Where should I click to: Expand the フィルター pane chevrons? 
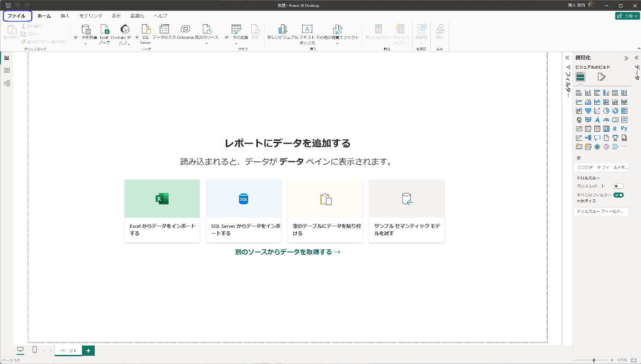pyautogui.click(x=567, y=58)
